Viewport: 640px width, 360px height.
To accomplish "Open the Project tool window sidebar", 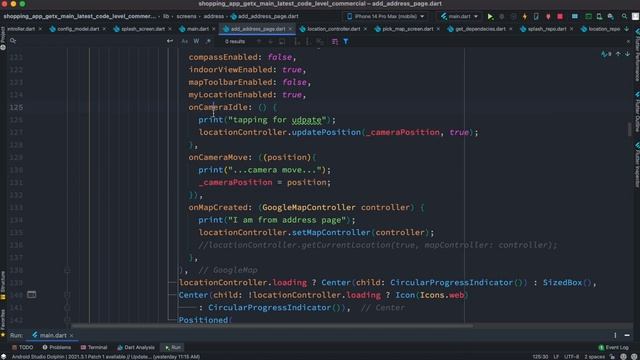I will (x=3, y=38).
